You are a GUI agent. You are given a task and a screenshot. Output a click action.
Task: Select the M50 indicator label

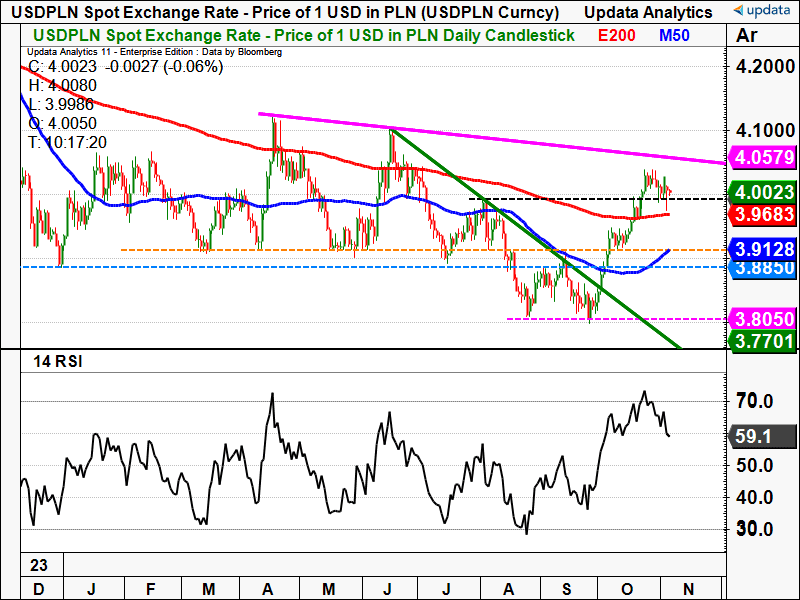click(674, 35)
